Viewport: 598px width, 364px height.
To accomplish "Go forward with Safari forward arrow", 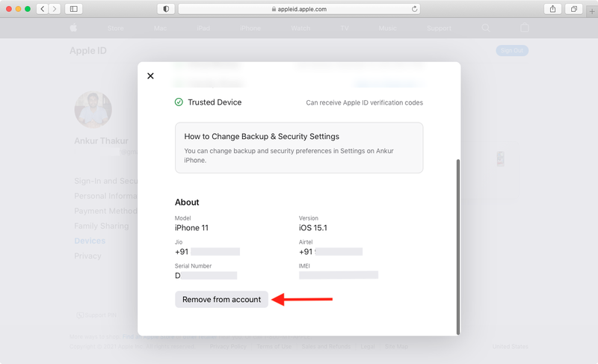I will [55, 9].
